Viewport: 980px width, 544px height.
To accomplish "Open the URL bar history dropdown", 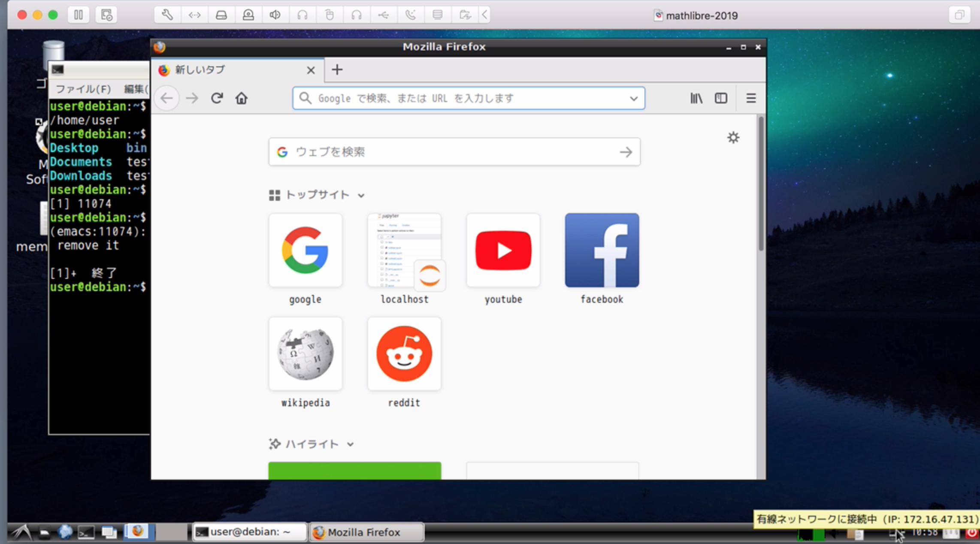I will point(634,98).
